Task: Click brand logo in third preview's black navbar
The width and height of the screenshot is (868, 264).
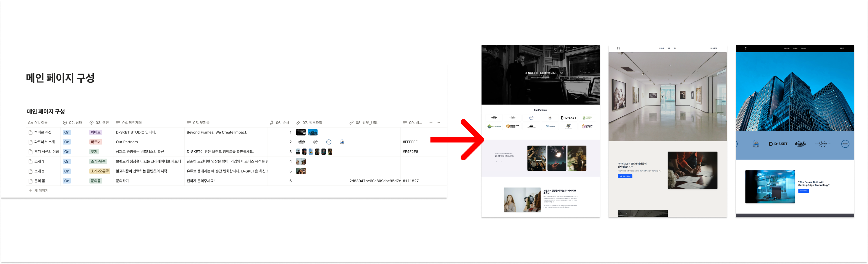Action: pos(746,48)
